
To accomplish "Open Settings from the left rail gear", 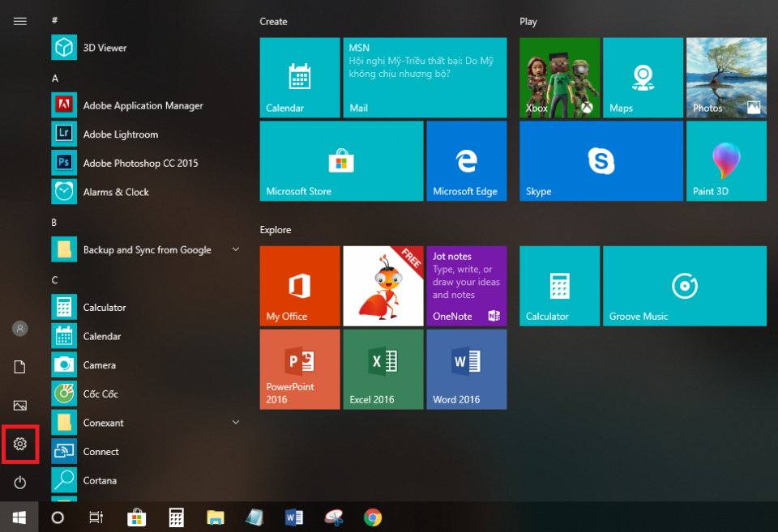I will [19, 444].
